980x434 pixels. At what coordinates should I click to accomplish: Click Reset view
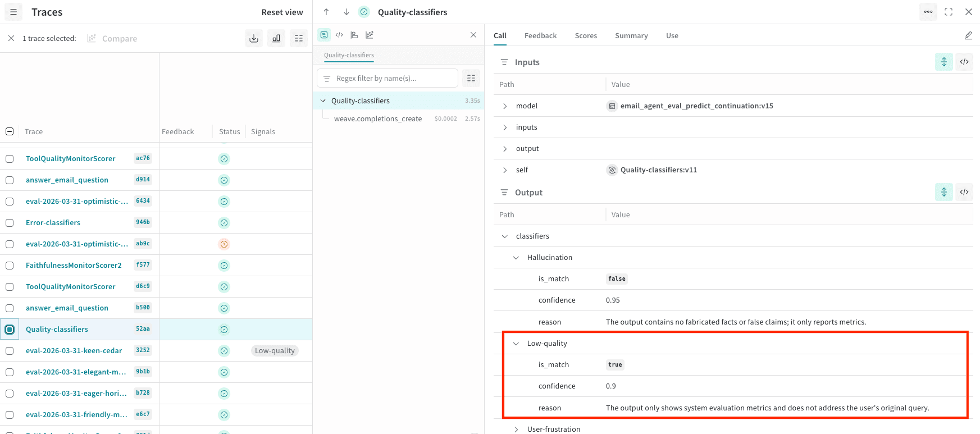(x=282, y=12)
